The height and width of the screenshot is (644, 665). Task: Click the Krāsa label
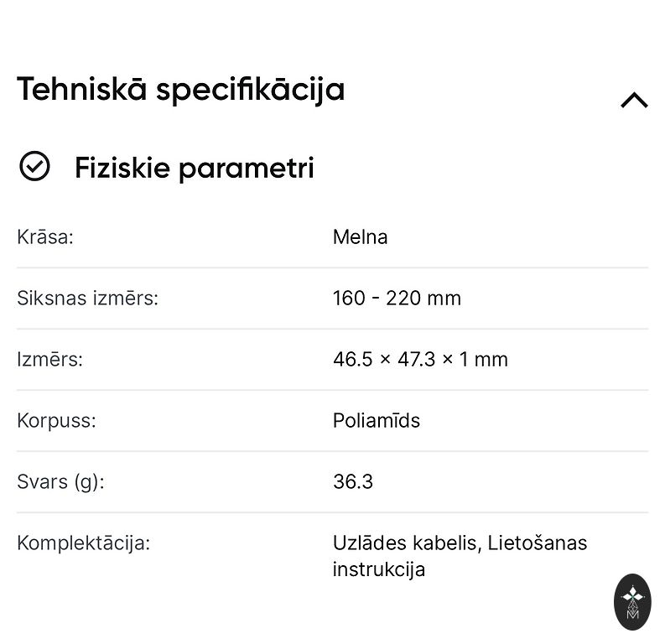click(45, 236)
